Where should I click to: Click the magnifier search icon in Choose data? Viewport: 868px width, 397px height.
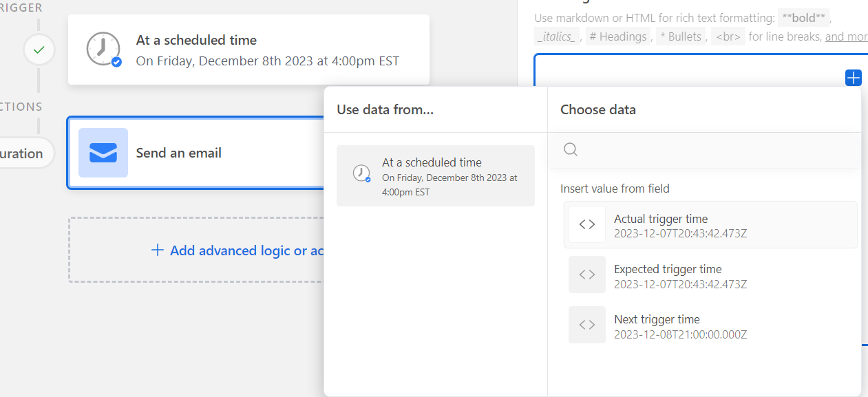point(571,149)
